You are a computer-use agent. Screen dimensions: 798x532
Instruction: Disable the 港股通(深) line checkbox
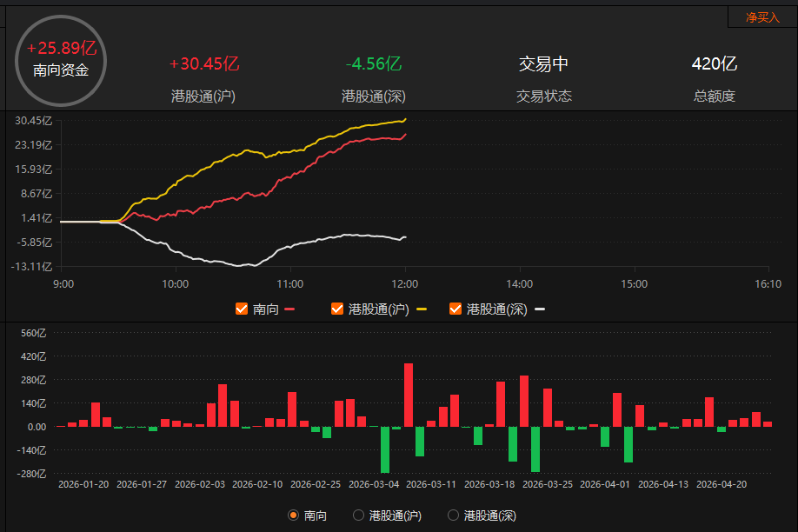point(456,309)
